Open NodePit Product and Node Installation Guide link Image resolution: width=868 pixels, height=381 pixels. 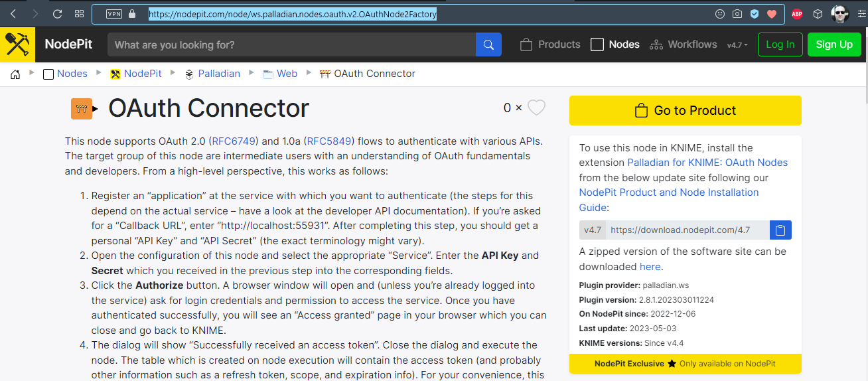[x=669, y=200]
